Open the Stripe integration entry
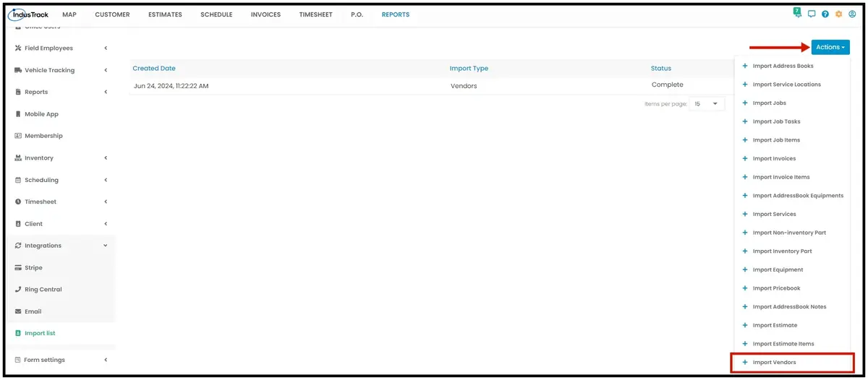868x380 pixels. tap(33, 267)
